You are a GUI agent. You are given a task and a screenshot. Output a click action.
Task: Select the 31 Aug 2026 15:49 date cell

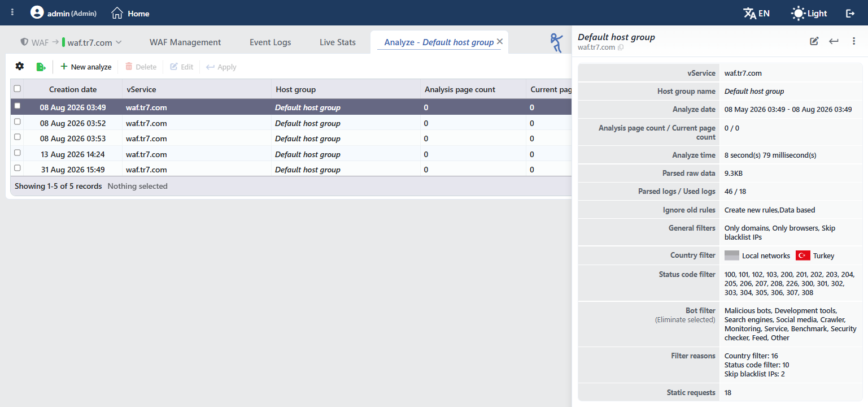coord(73,170)
